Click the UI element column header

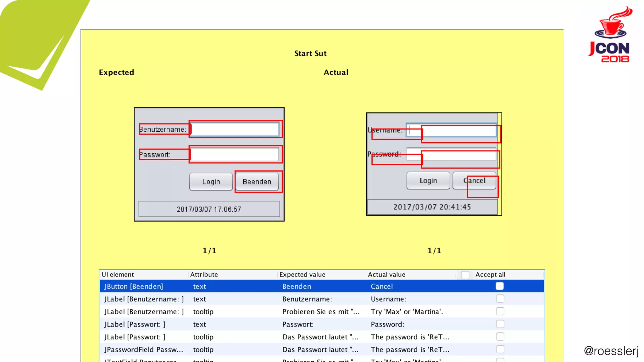point(118,275)
